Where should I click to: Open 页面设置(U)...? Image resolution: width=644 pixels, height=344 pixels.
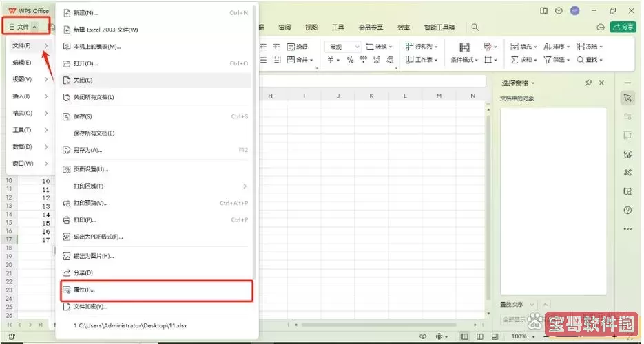click(155, 169)
